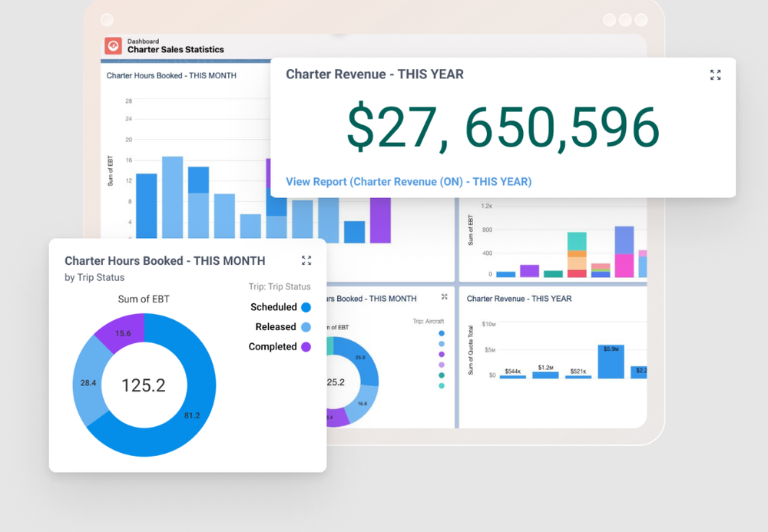Open the Charter Hours Booked - THIS MONTH title
Image resolution: width=768 pixels, height=532 pixels.
tap(164, 261)
